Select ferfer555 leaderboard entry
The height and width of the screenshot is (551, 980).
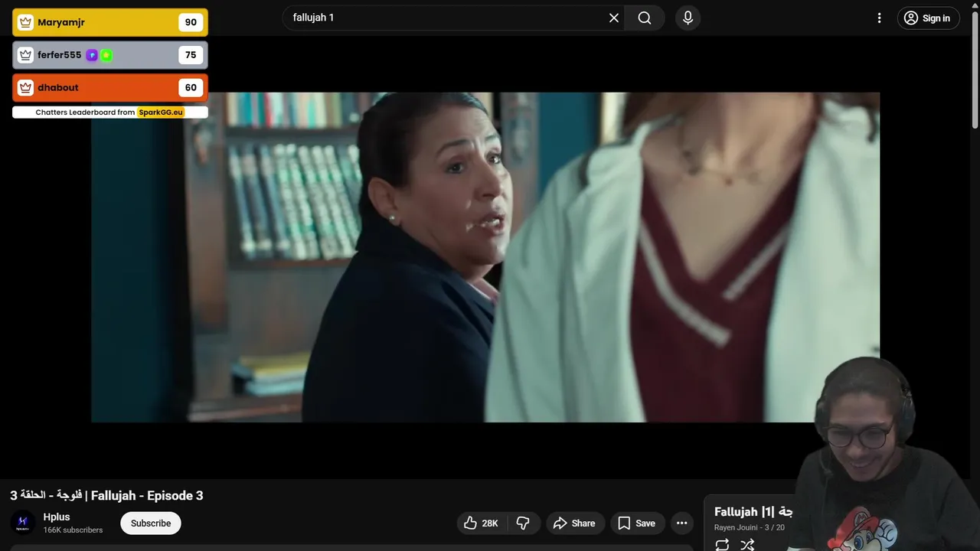coord(110,55)
